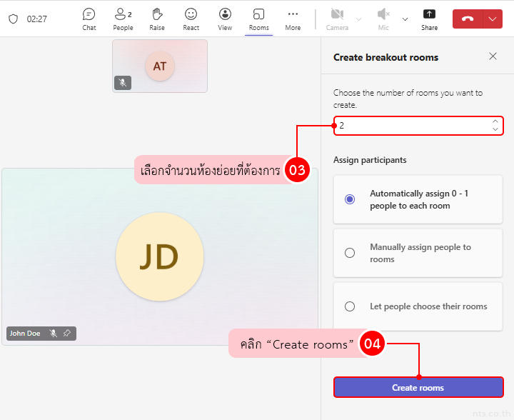Click the Share screen icon
The image size is (514, 420).
[x=429, y=19]
